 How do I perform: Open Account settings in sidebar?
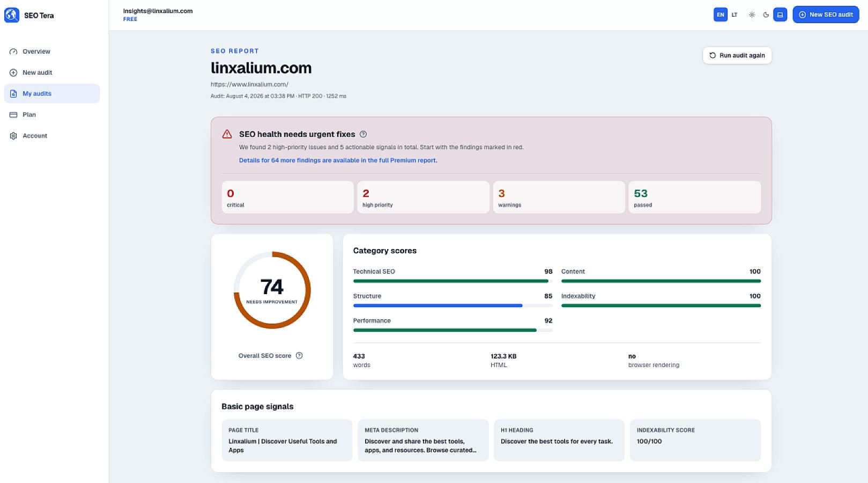pos(51,136)
